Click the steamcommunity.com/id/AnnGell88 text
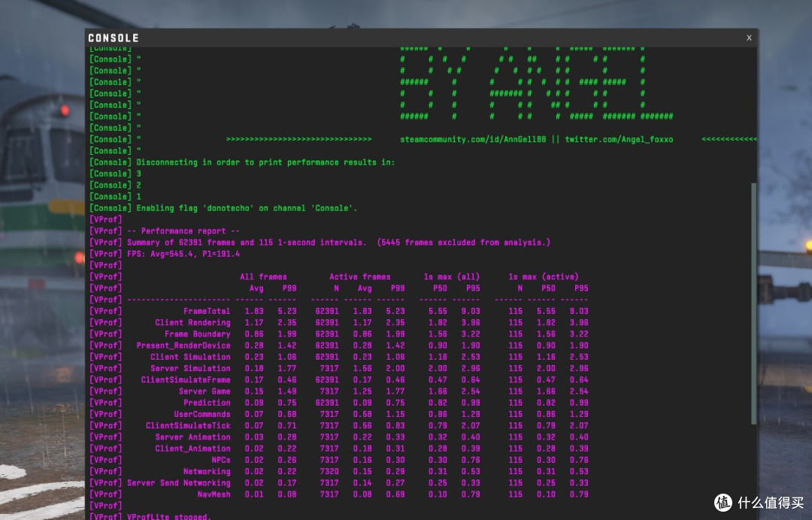 473,139
